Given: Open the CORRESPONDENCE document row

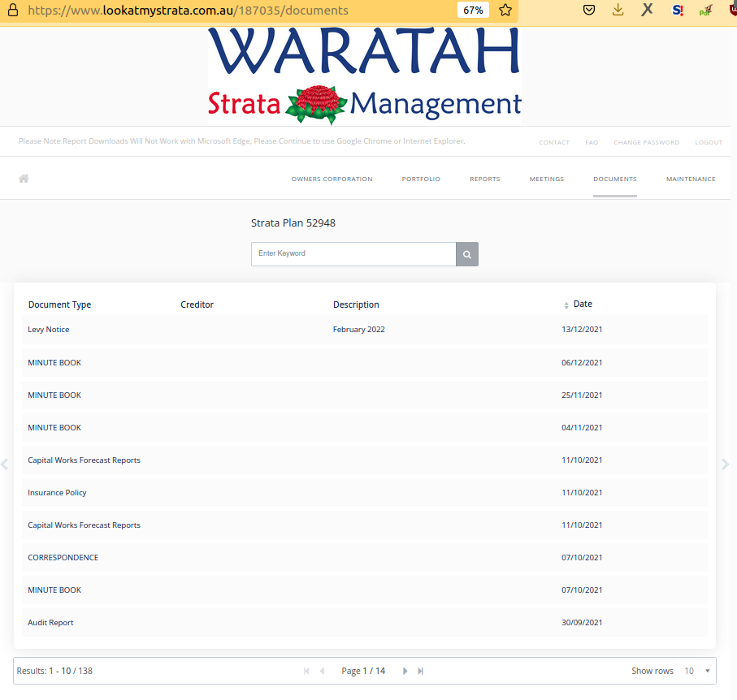Looking at the screenshot, I should [365, 558].
